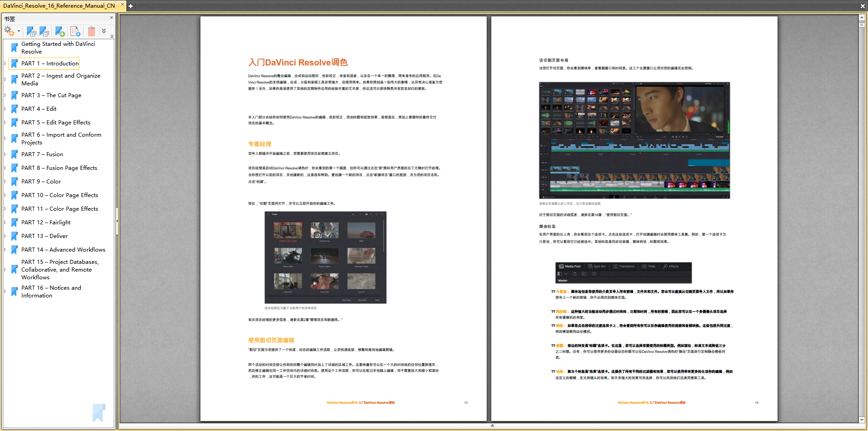Click the bookmark icon beside PART 13 – Deliver
Viewport: 868px width, 431px height.
[x=15, y=236]
